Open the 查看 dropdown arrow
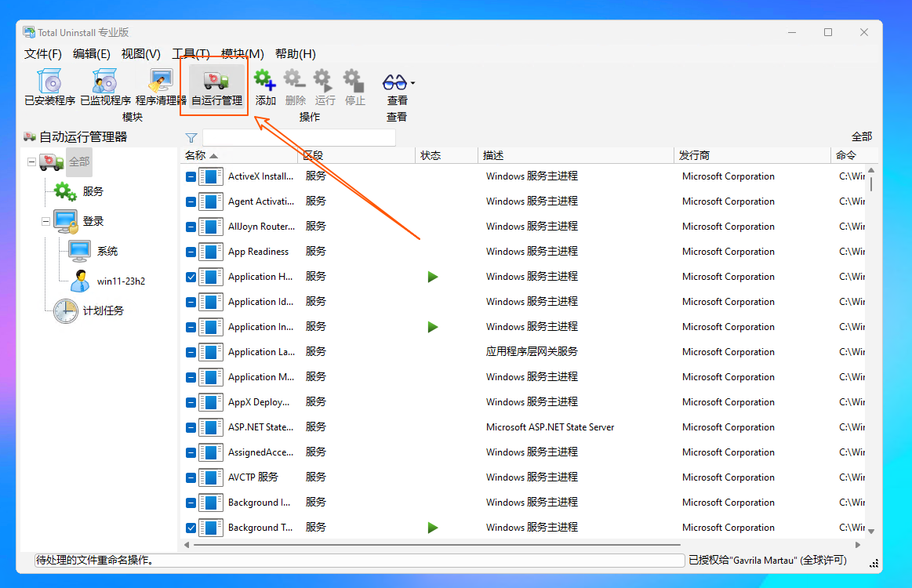Image resolution: width=912 pixels, height=588 pixels. click(x=413, y=82)
